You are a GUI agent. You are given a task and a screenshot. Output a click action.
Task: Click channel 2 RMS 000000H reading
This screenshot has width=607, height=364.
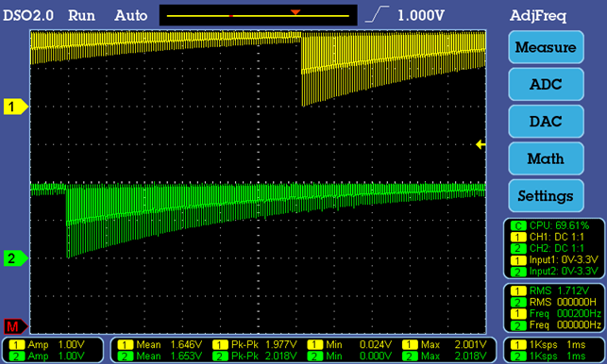coord(554,302)
